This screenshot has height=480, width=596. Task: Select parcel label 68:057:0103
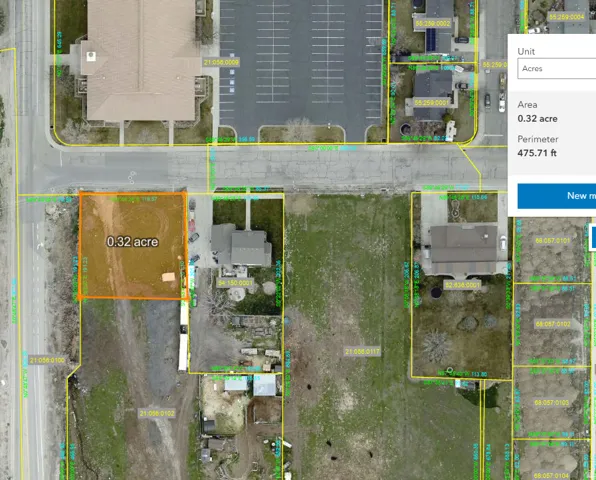click(551, 402)
